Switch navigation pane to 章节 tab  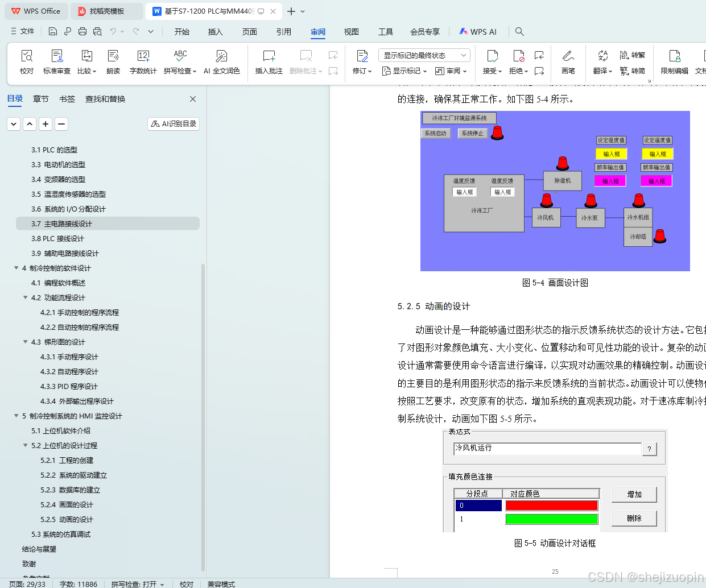41,99
